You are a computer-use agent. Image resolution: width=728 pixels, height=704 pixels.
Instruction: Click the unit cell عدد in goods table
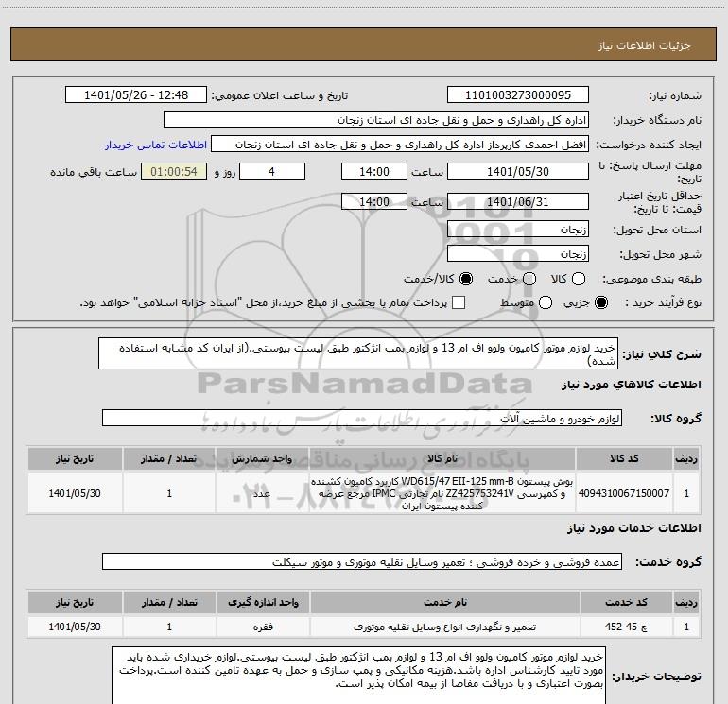(262, 493)
